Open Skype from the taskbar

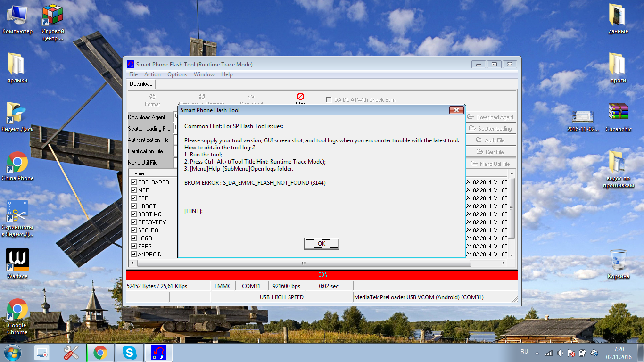129,352
